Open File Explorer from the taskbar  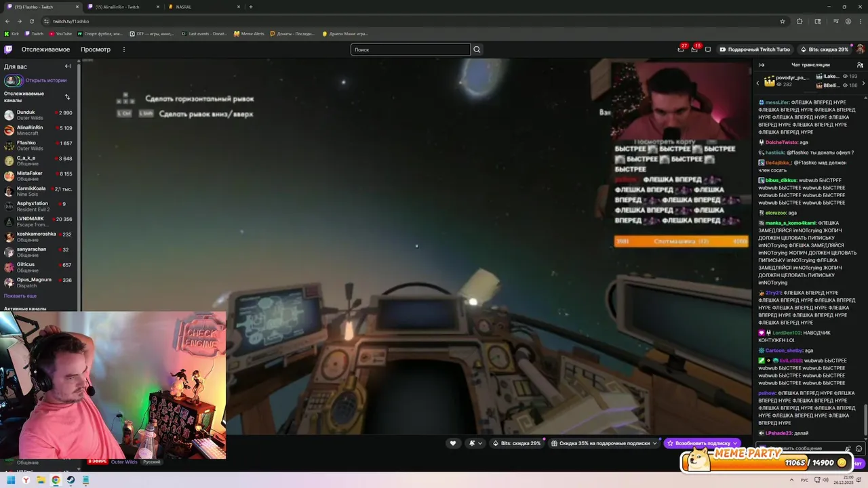[41, 480]
